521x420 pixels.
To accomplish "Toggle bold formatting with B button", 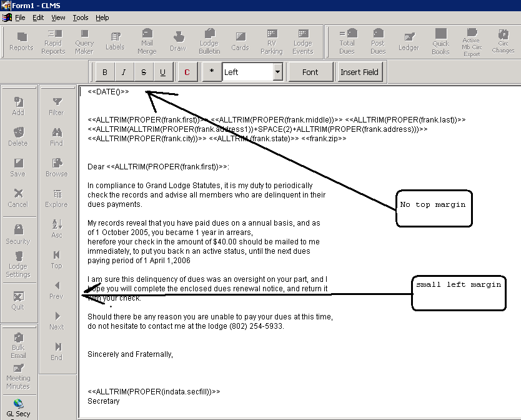I will pyautogui.click(x=105, y=72).
